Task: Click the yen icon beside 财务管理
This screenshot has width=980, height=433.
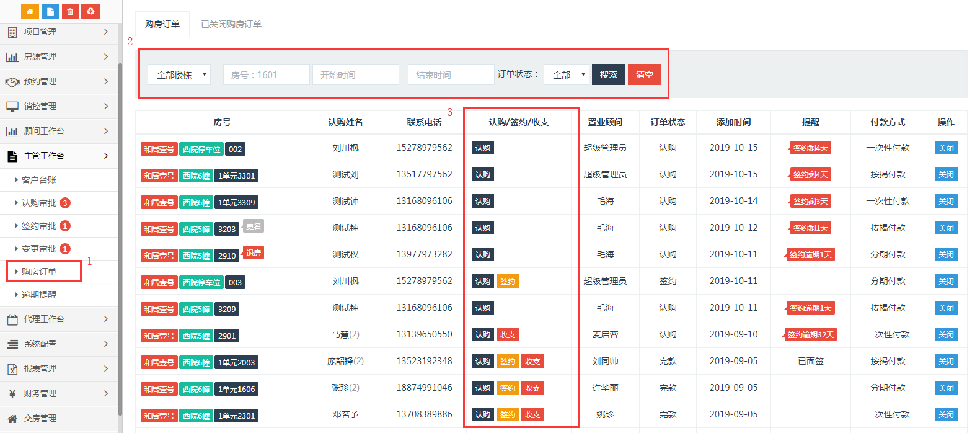Action: [x=12, y=393]
